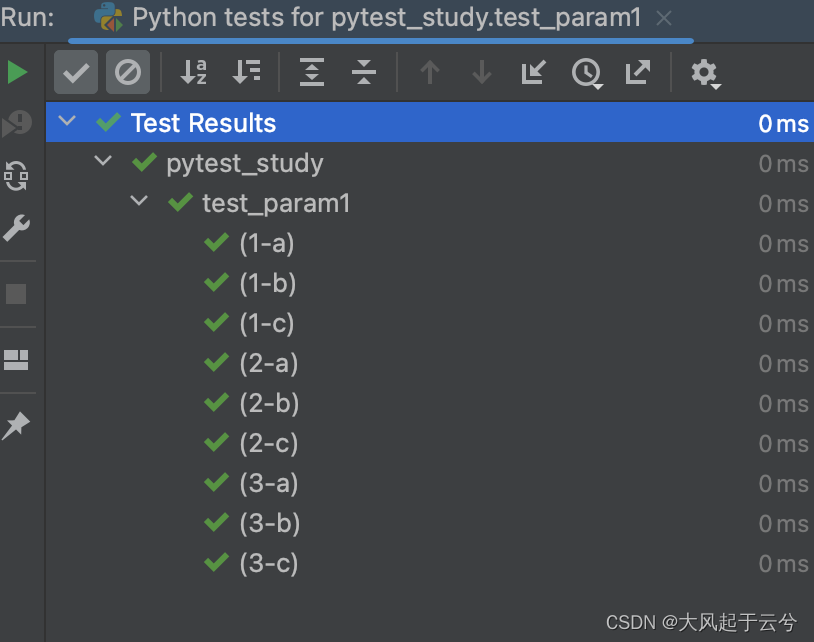Click the Expand All toolbar item
814x642 pixels.
[310, 72]
